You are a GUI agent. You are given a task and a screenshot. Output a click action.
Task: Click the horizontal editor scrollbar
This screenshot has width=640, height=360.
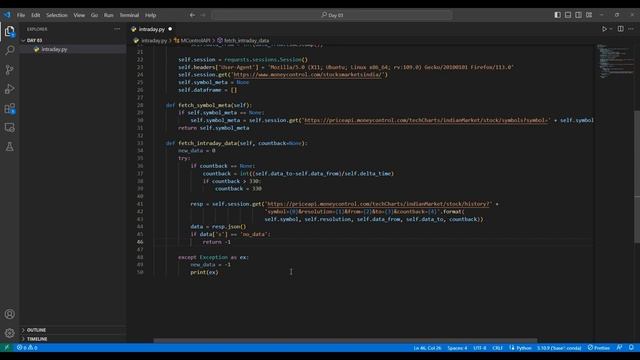coord(345,340)
